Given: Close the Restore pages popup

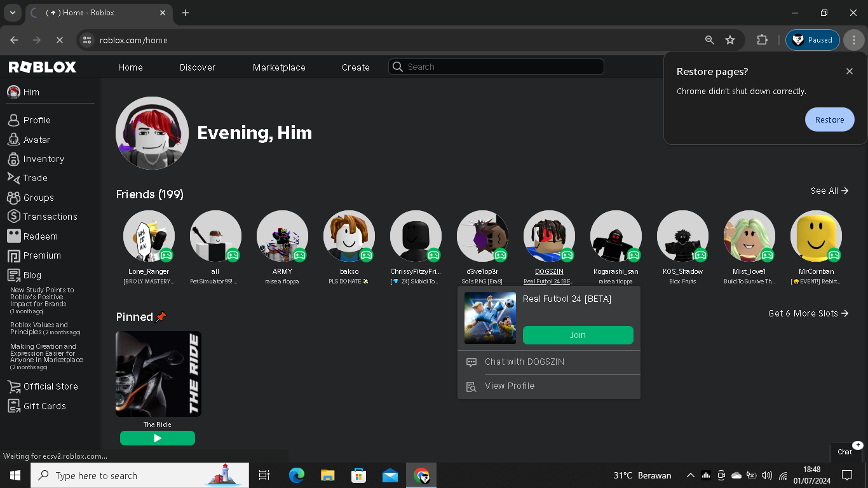Looking at the screenshot, I should pyautogui.click(x=850, y=71).
